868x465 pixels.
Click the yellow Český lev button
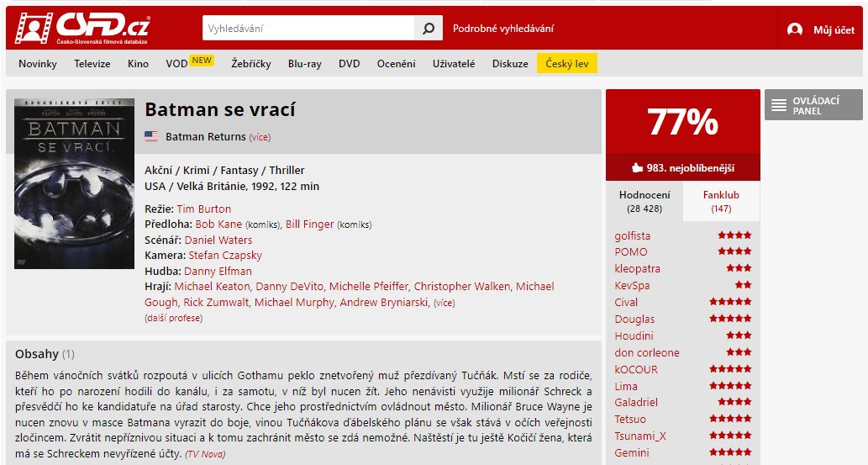pos(567,64)
